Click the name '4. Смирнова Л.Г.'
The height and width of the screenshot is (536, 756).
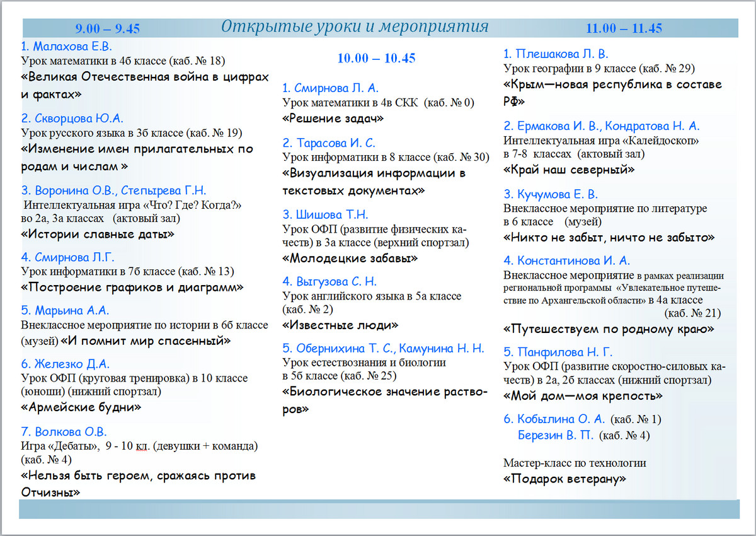click(68, 257)
